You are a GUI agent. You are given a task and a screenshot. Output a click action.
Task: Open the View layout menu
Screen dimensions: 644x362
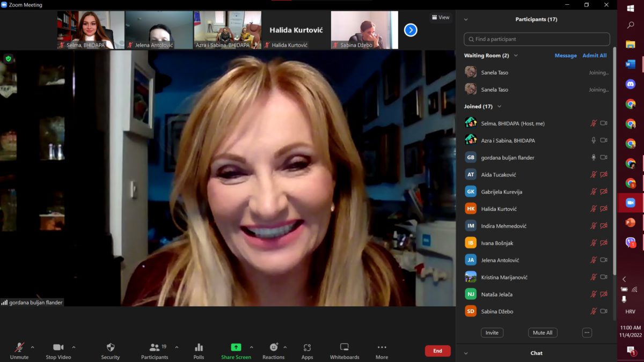pos(441,17)
